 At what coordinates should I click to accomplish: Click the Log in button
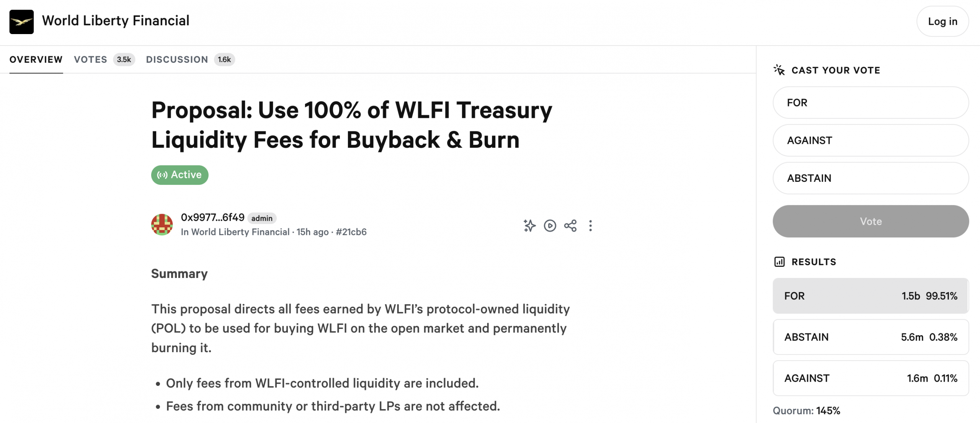tap(942, 21)
